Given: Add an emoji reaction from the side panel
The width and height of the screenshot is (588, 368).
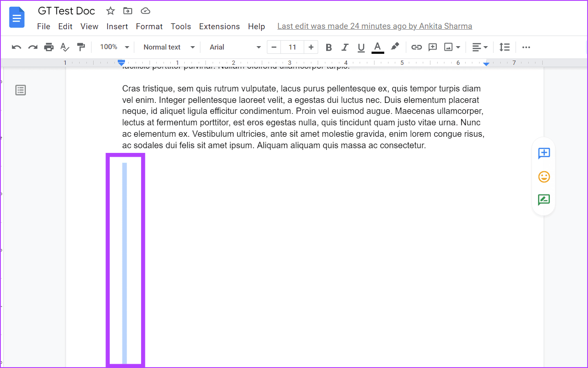Looking at the screenshot, I should [544, 177].
